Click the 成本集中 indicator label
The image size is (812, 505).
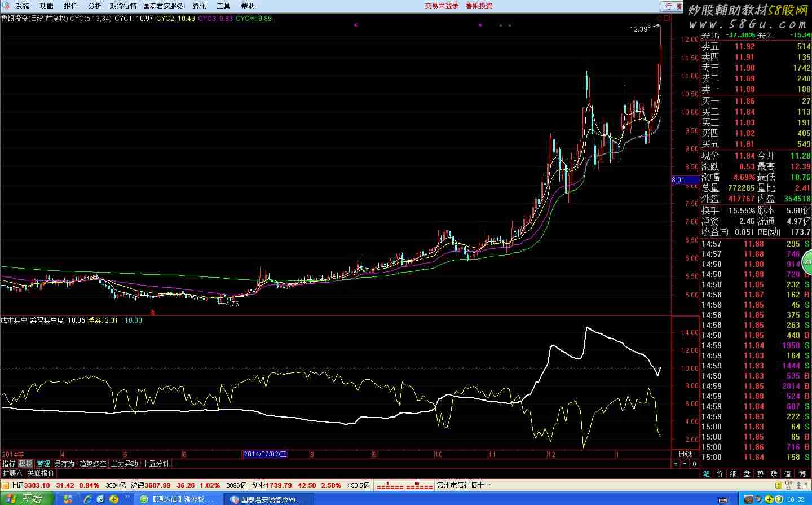click(14, 320)
